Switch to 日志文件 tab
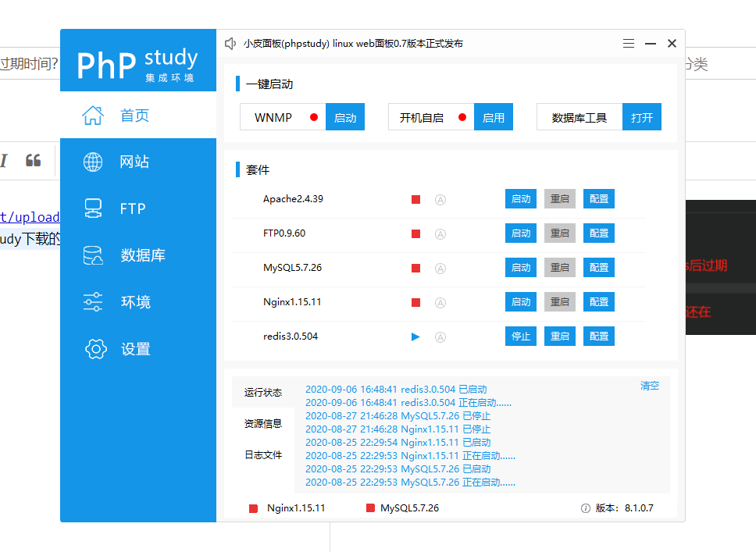Image resolution: width=756 pixels, height=552 pixels. click(x=262, y=455)
